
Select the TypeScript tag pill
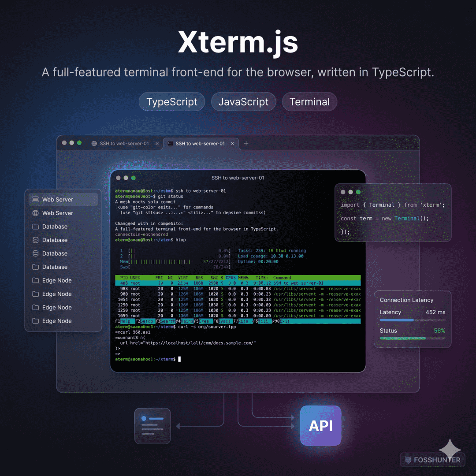(x=172, y=102)
